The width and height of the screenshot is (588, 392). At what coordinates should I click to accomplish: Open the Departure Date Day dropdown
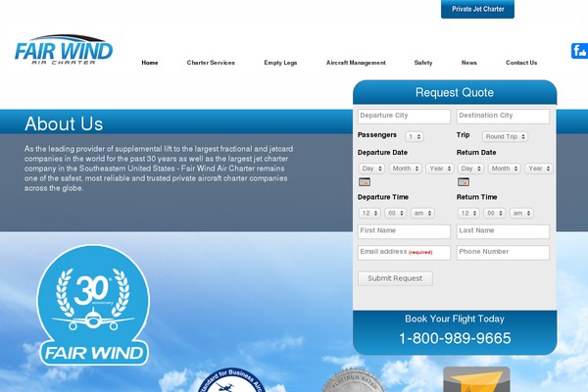[371, 169]
